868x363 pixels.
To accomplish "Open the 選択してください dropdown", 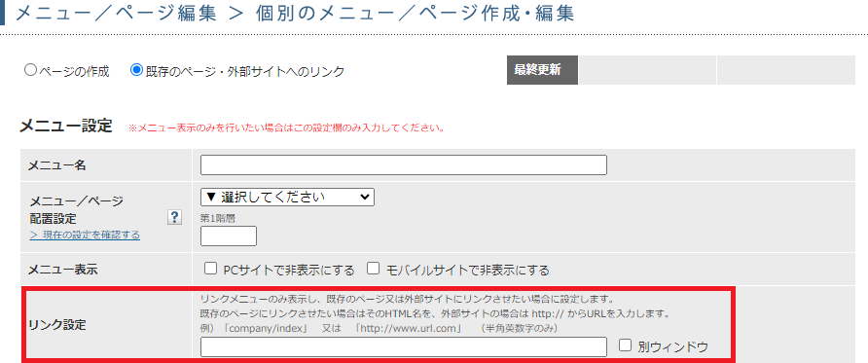I will (x=287, y=197).
